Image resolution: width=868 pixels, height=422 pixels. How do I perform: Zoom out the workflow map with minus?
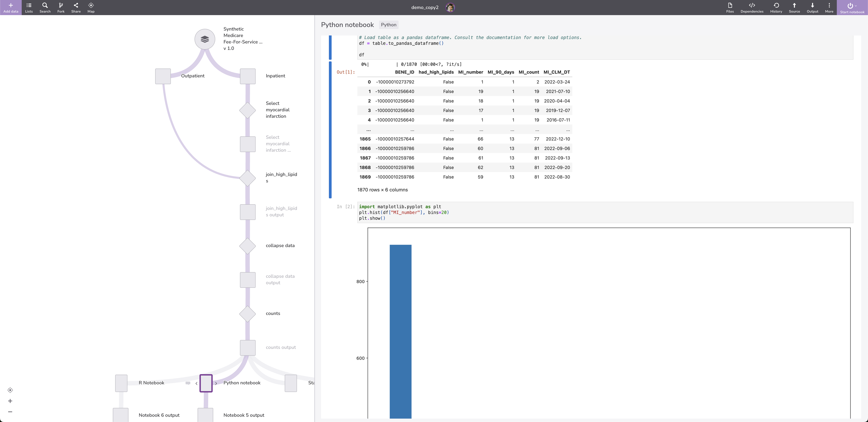(10, 411)
